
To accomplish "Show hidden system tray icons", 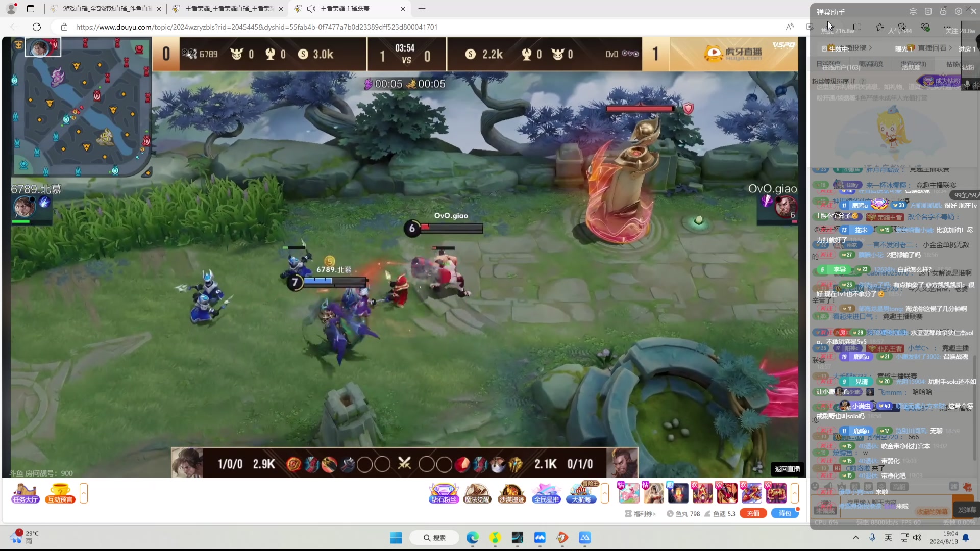I will click(856, 538).
